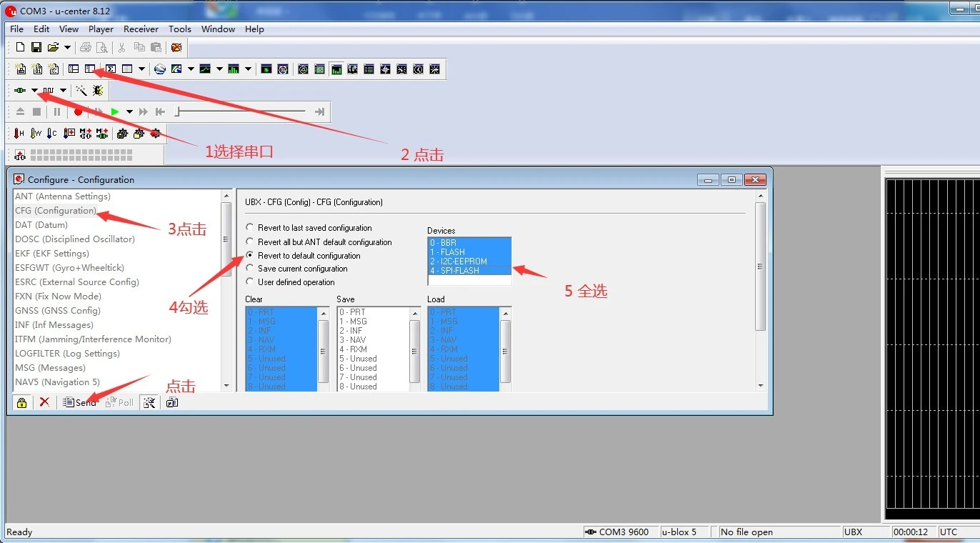The width and height of the screenshot is (980, 543).
Task: Click the chart view icon with green line
Action: tap(205, 69)
